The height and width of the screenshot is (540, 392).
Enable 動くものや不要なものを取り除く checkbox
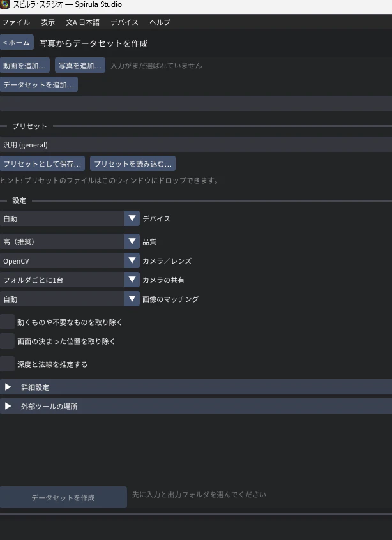pyautogui.click(x=7, y=322)
